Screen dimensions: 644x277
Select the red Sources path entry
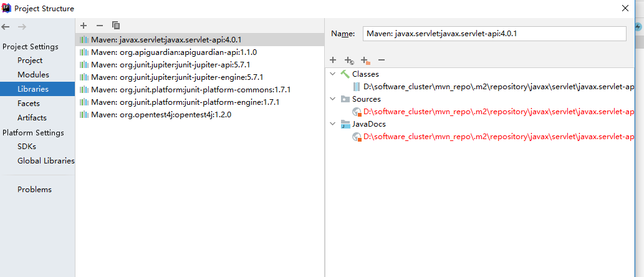(x=499, y=112)
